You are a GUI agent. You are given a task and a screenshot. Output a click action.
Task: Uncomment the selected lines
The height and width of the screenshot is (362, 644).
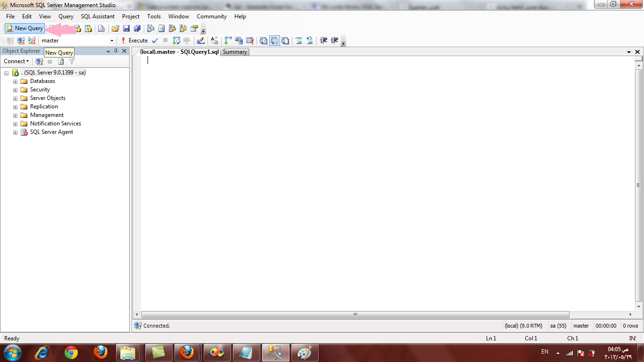310,41
